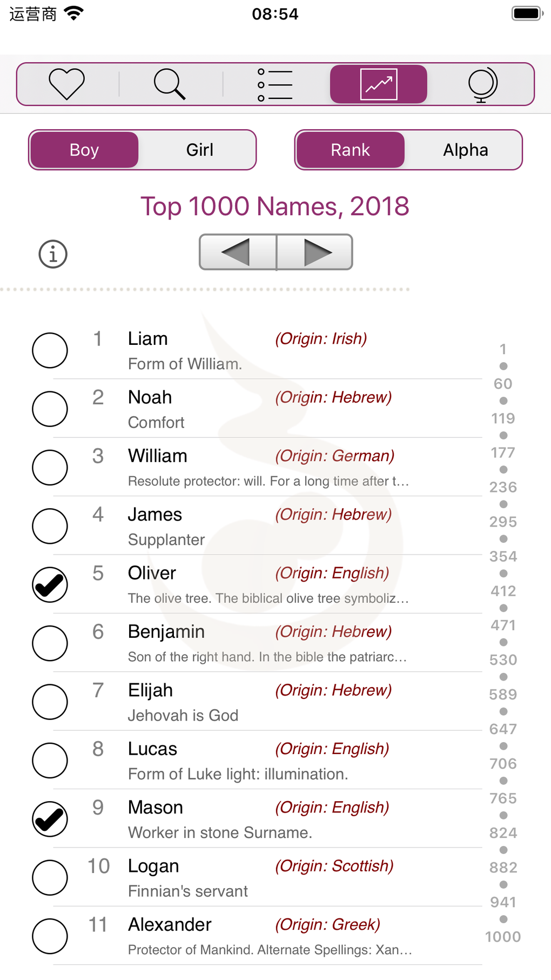Open the favorites heart tab

tap(67, 84)
